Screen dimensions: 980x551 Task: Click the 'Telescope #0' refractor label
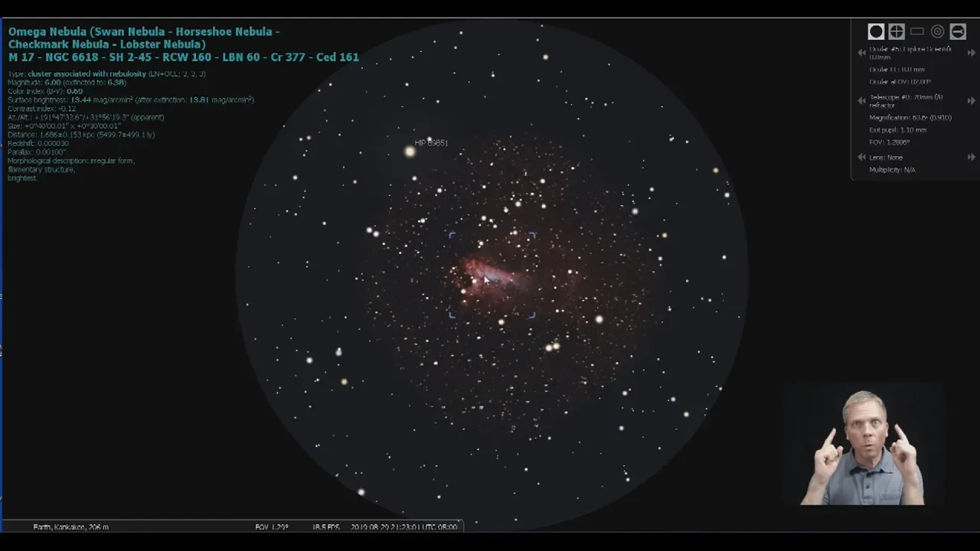point(906,100)
